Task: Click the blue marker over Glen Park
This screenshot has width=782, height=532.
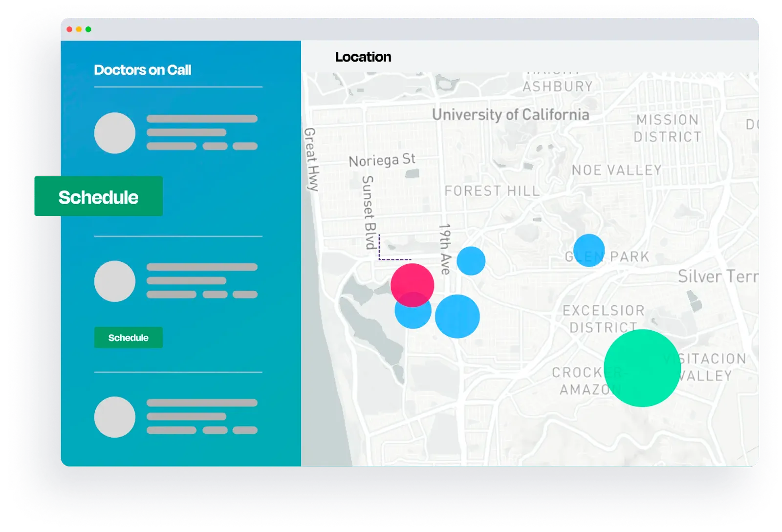Action: (x=589, y=250)
